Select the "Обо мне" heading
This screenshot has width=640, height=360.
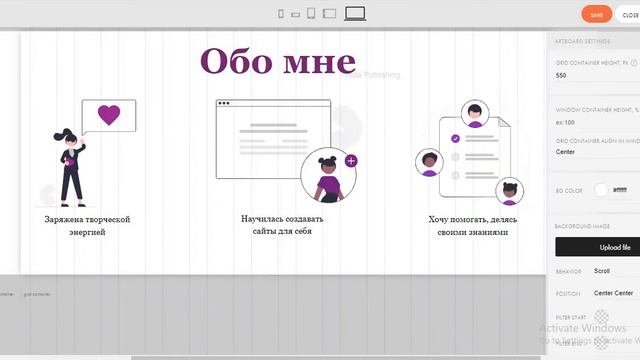pyautogui.click(x=278, y=61)
